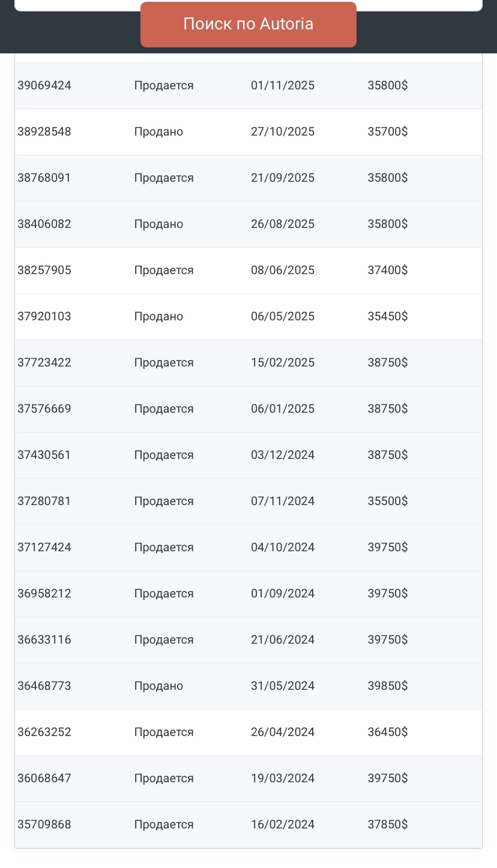Select listing ID 36633116
The height and width of the screenshot is (868, 497).
(44, 639)
